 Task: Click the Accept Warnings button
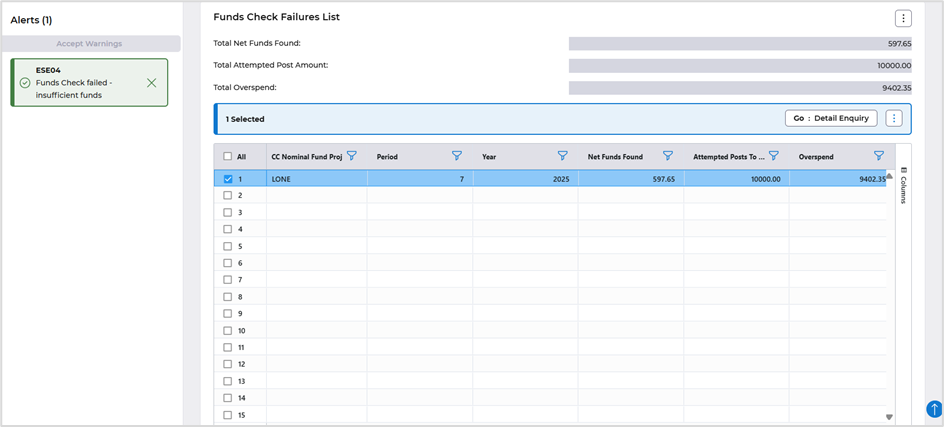[90, 43]
